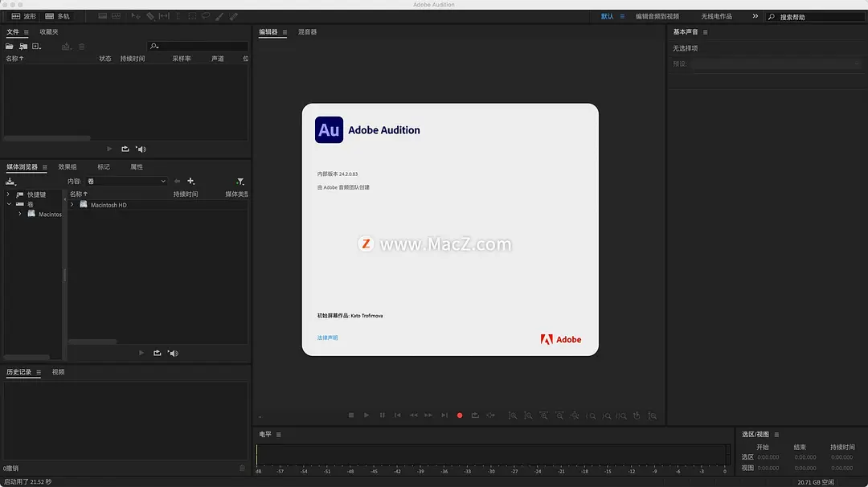
Task: Select the Razor tool
Action: (x=150, y=16)
